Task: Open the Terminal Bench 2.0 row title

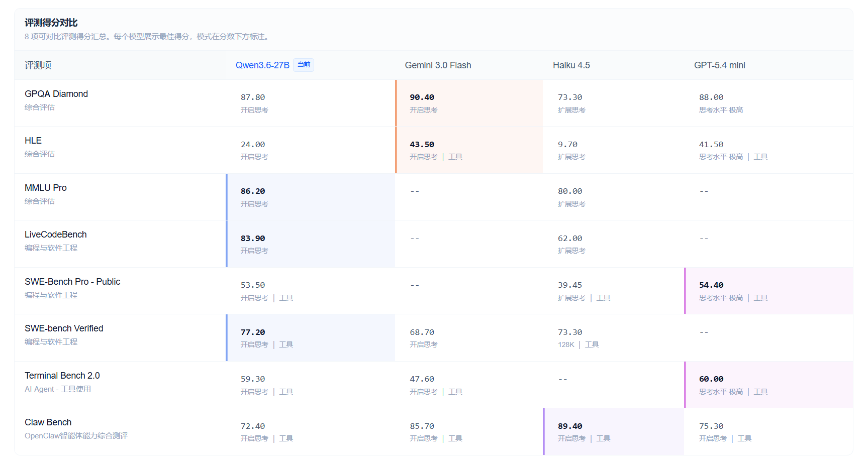Action: (62, 376)
